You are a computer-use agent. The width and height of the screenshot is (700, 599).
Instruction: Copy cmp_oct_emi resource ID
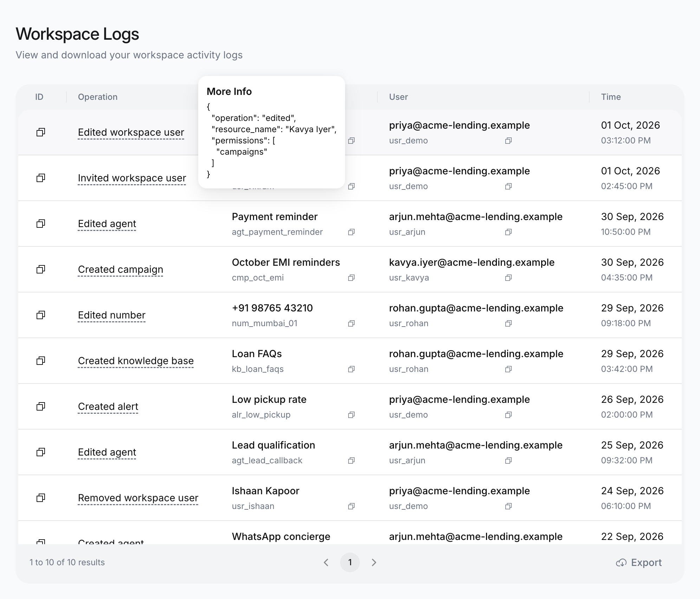[351, 278]
